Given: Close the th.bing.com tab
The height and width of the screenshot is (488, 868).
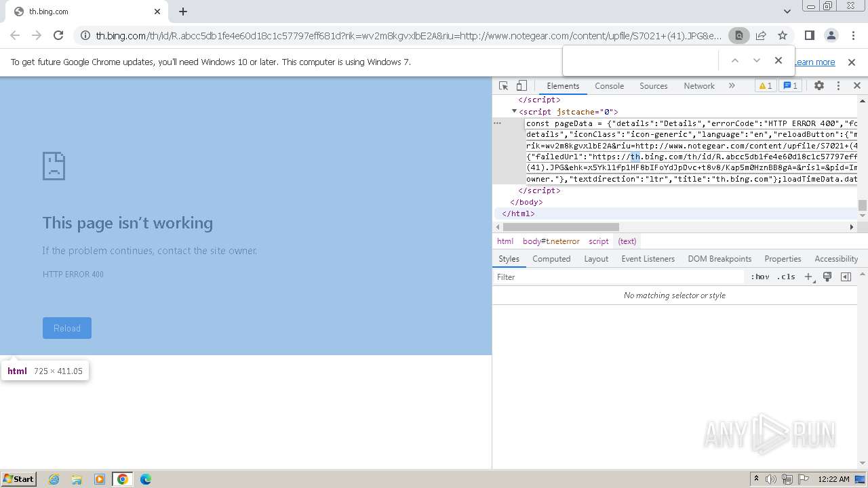Looking at the screenshot, I should click(x=157, y=12).
